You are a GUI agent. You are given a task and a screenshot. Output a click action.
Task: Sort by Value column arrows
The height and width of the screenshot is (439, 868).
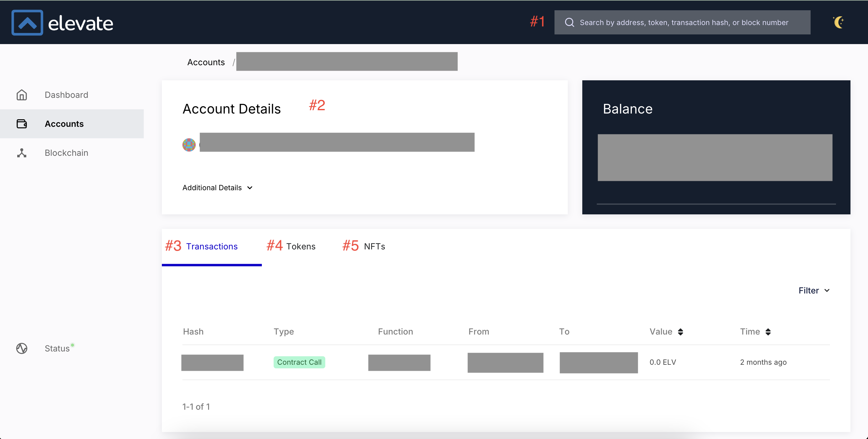point(680,332)
